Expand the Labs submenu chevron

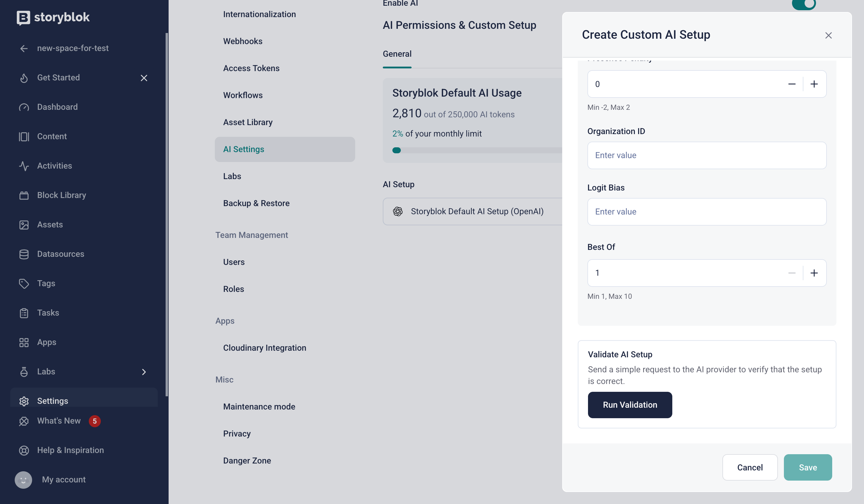[144, 372]
